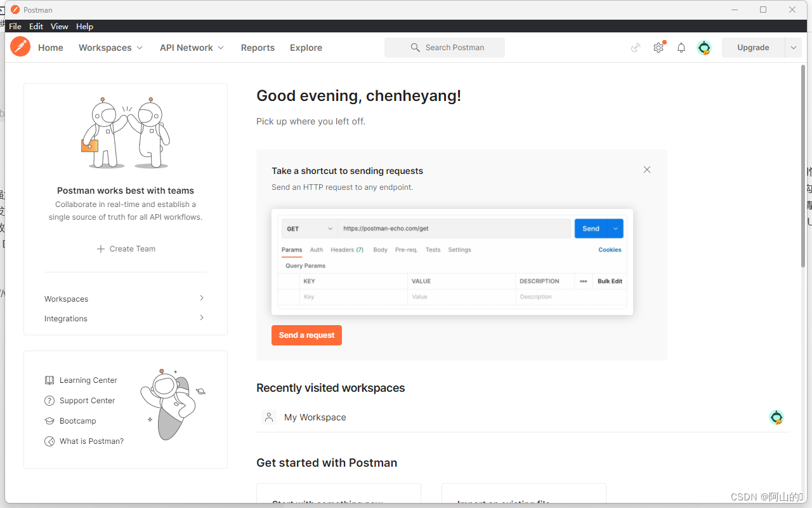Screen dimensions: 812x508
Task: Click the Postman title bar app icon
Action: point(15,10)
